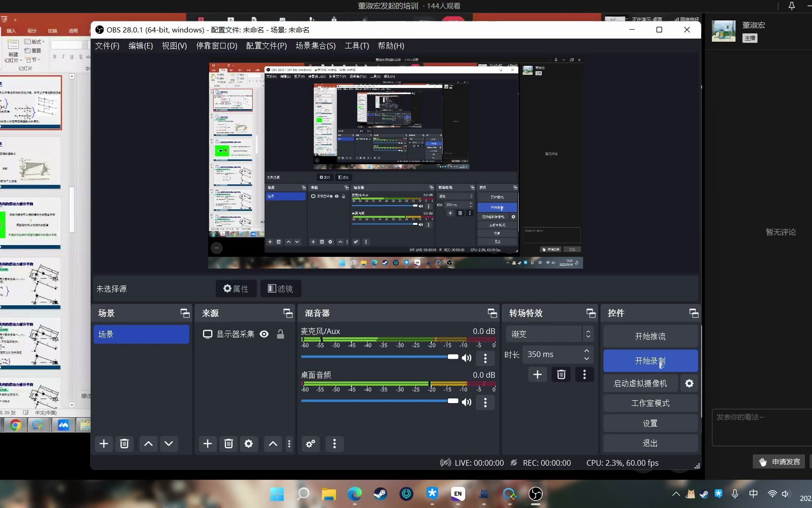Open 桌面音频 channel options dots
Image resolution: width=812 pixels, height=508 pixels.
485,403
